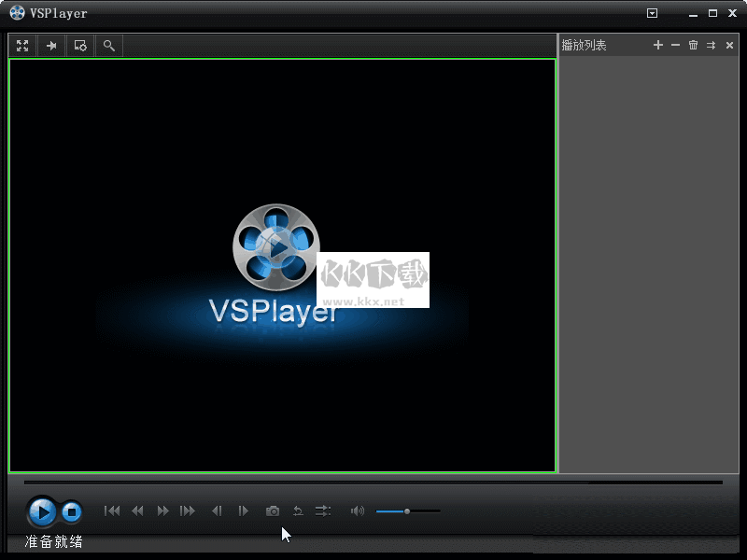Click the 准备就绪 status text
Viewport: 747px width, 560px height.
(x=54, y=541)
